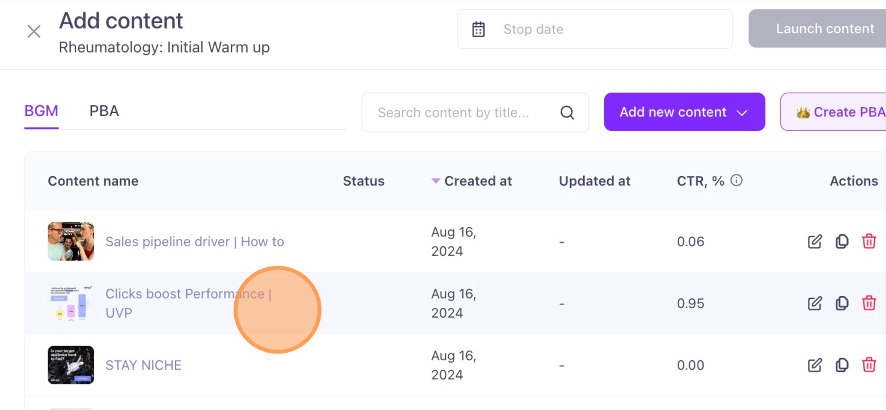Delete the Sales pipeline driver content
This screenshot has height=410, width=886.
(x=868, y=242)
